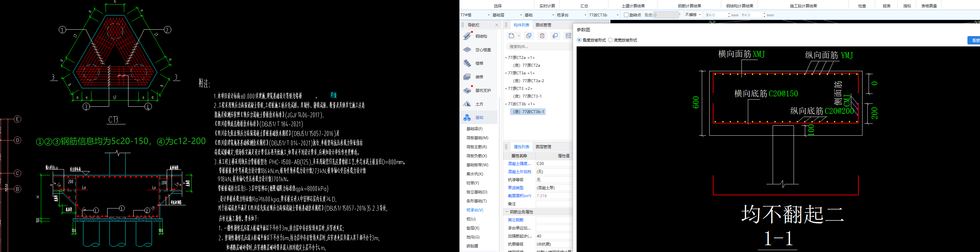Click the copy component icon in 构件列表
This screenshot has width=980, height=252.
coord(528,36)
